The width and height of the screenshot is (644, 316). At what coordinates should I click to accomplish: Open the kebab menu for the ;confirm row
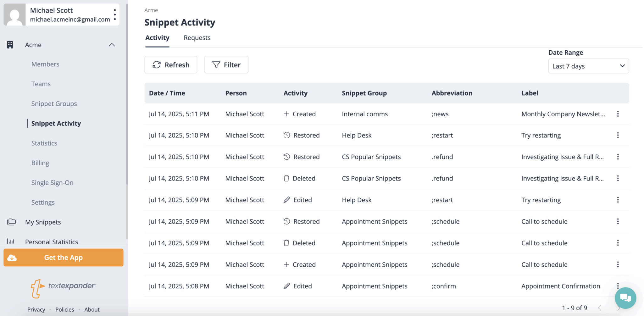tap(618, 285)
